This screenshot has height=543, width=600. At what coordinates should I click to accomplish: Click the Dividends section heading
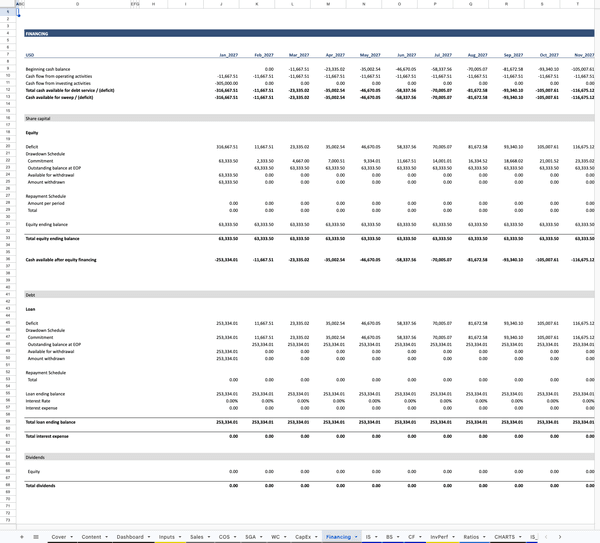pyautogui.click(x=35, y=457)
